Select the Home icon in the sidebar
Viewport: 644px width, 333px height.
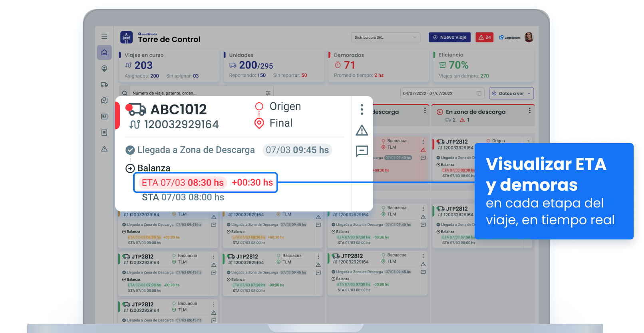point(104,52)
